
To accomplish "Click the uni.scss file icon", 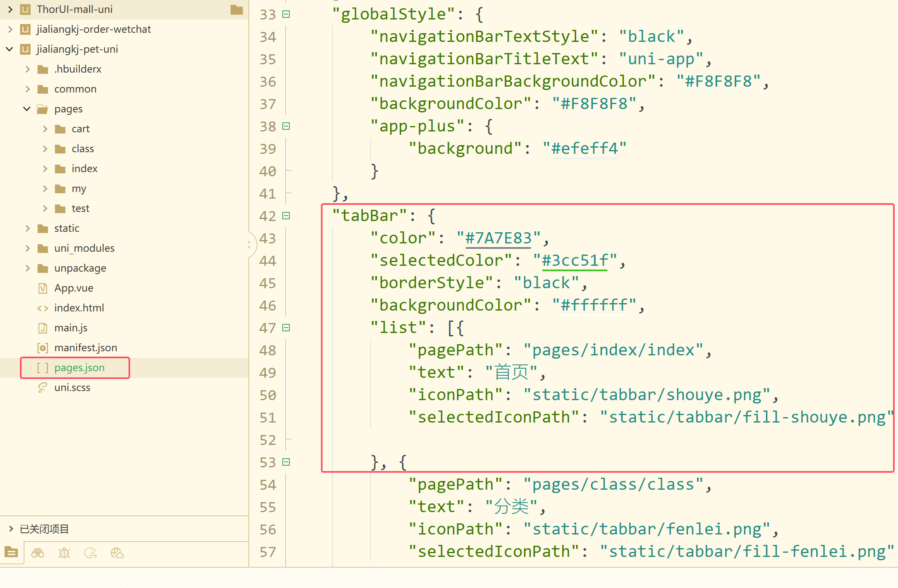I will click(43, 388).
